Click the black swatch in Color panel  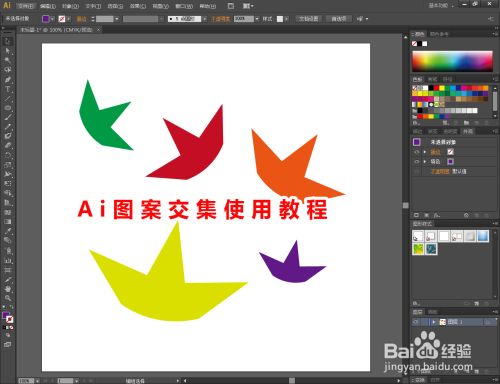(x=419, y=44)
